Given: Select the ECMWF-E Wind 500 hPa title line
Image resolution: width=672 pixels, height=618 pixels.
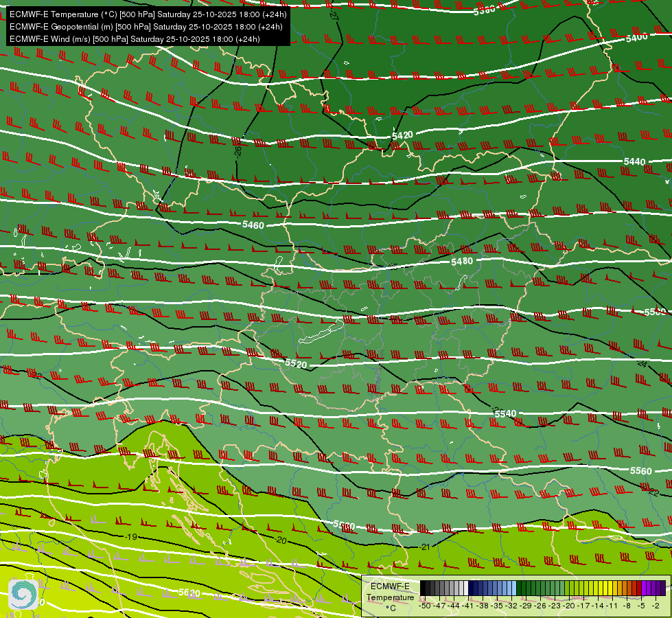Looking at the screenshot, I should pos(135,39).
